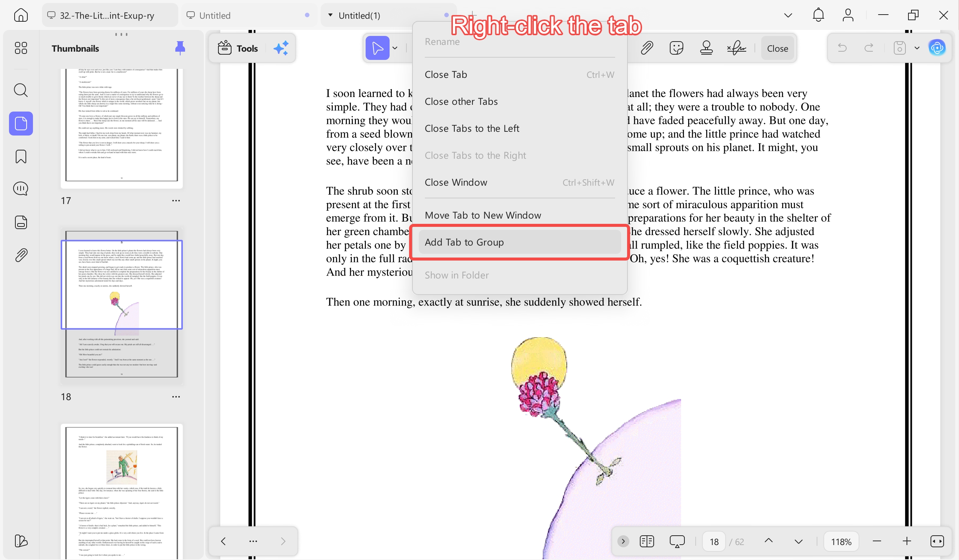Switch the page display reading mode
Image resolution: width=959 pixels, height=560 pixels.
pyautogui.click(x=647, y=541)
